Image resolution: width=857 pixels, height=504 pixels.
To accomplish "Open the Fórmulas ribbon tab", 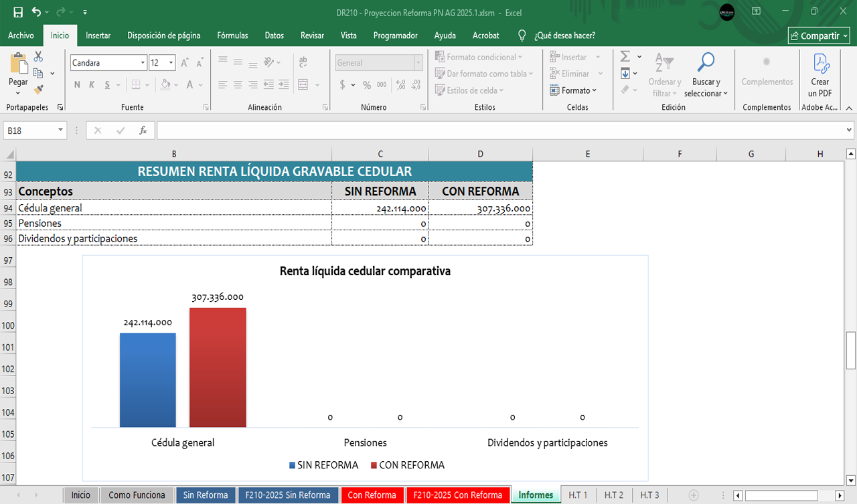I will [232, 35].
